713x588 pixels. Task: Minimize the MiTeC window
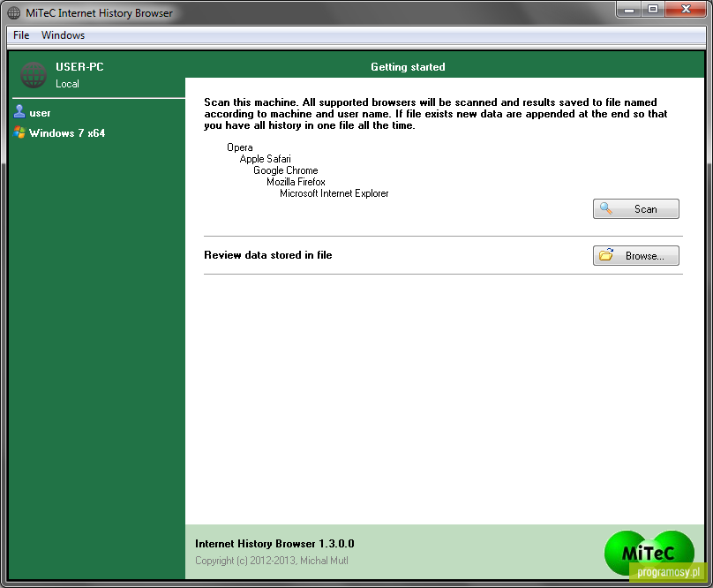pyautogui.click(x=629, y=10)
